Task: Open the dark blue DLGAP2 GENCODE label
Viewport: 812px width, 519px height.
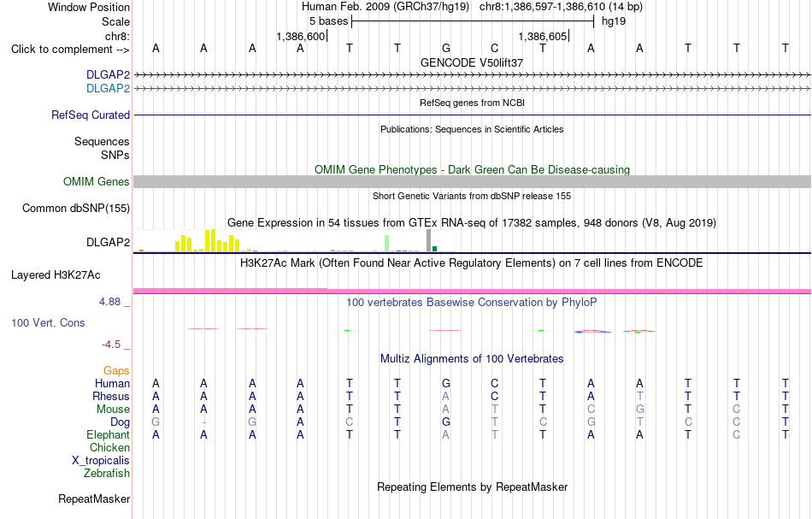Action: 108,75
